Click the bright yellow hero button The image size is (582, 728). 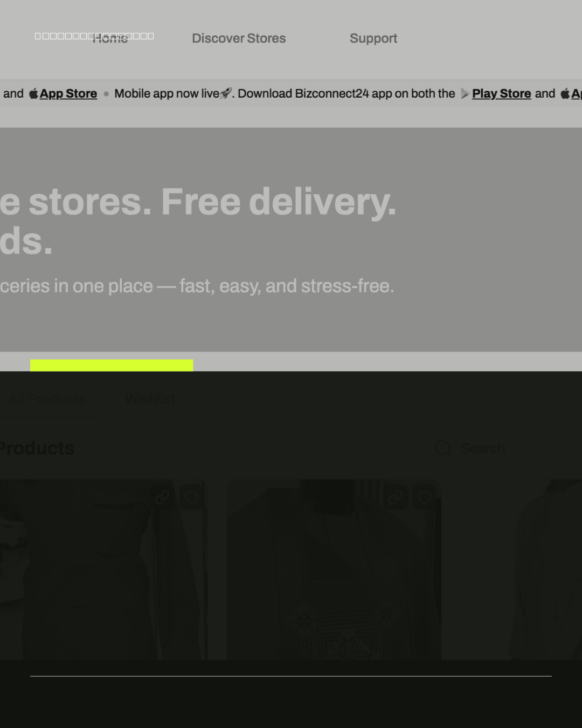tap(112, 365)
